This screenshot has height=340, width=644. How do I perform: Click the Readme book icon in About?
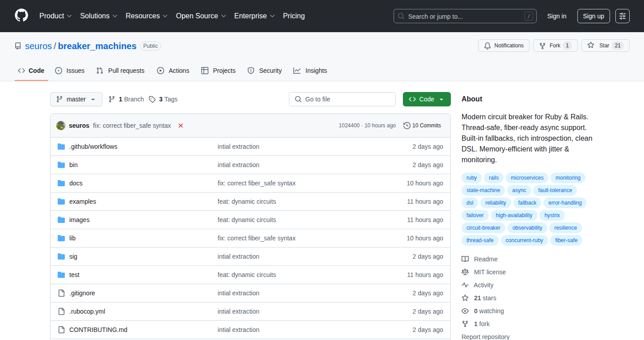tap(465, 259)
